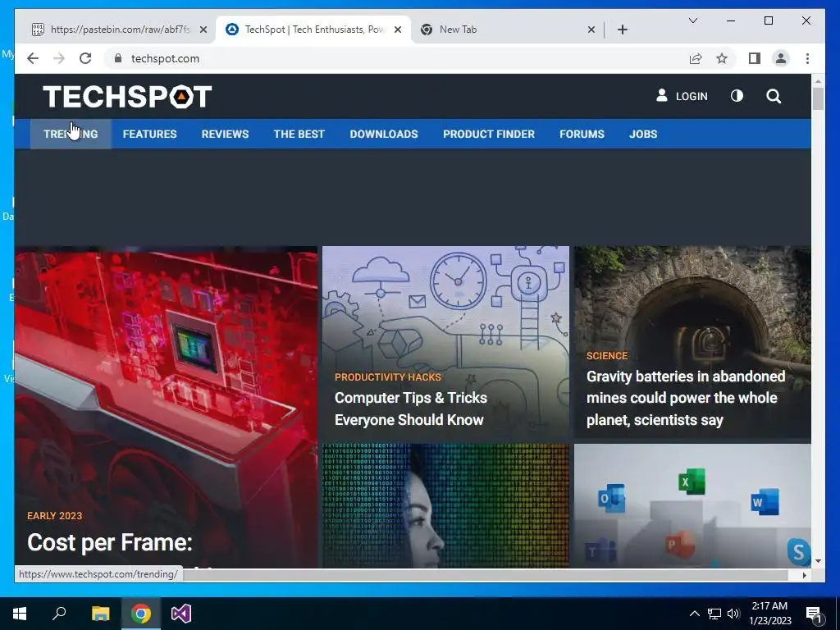The height and width of the screenshot is (630, 840).
Task: Click the Chrome taskbar icon
Action: 141,614
